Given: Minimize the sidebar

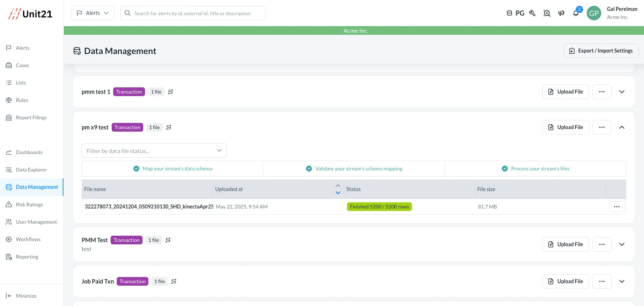Looking at the screenshot, I should [32, 296].
